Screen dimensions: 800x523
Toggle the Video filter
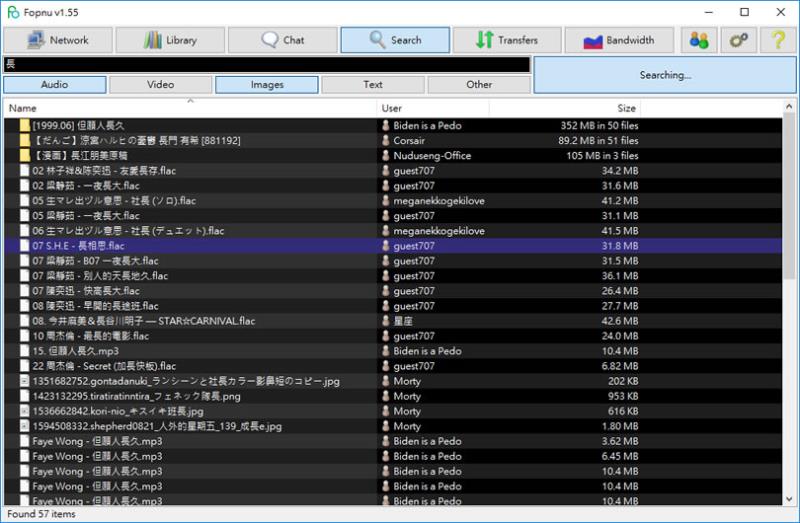coord(161,85)
